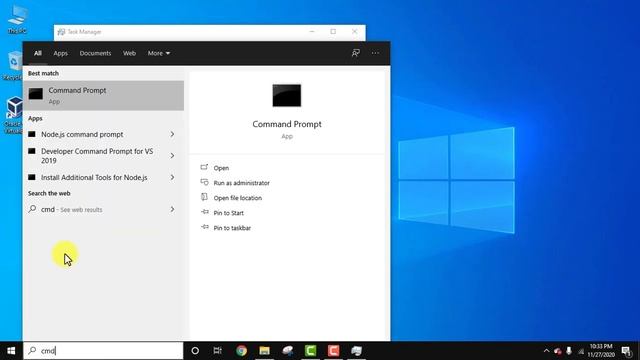The width and height of the screenshot is (640, 360).
Task: Open the notification center icon
Action: pos(627,351)
